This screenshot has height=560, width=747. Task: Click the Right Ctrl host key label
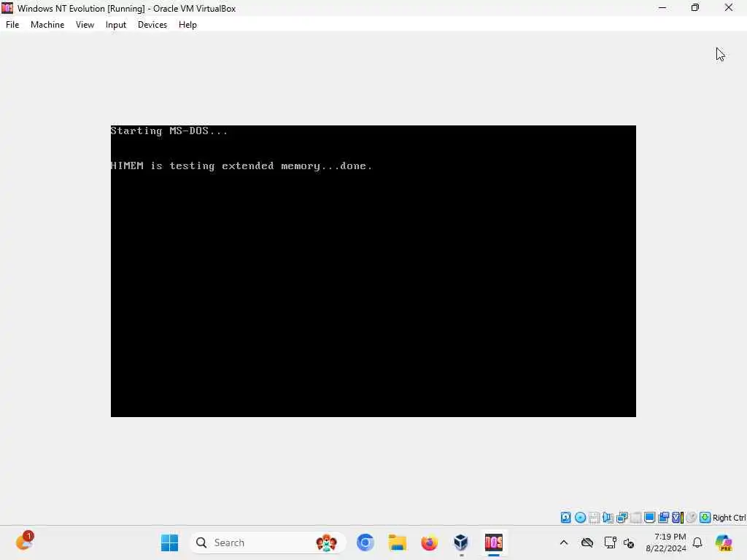pos(729,518)
